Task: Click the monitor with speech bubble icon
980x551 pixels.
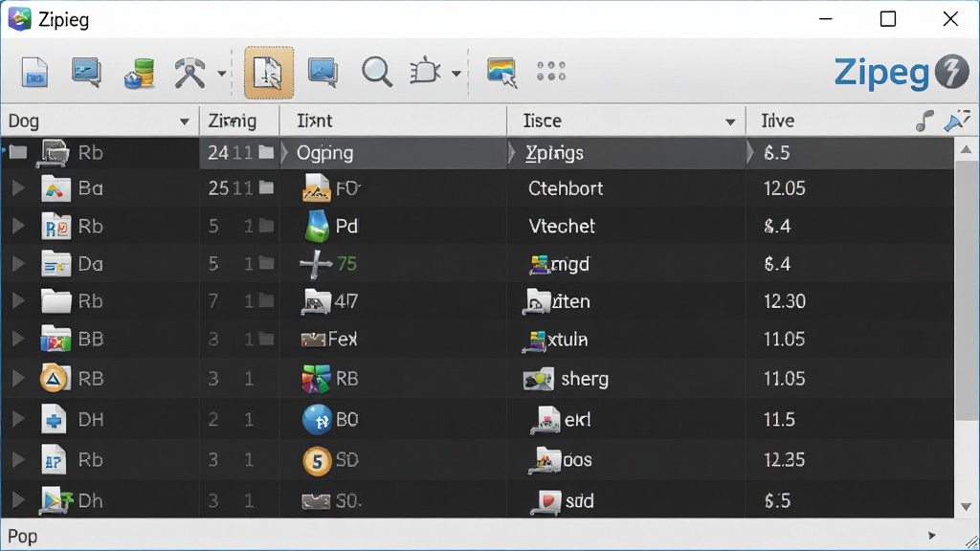Action: pos(86,73)
